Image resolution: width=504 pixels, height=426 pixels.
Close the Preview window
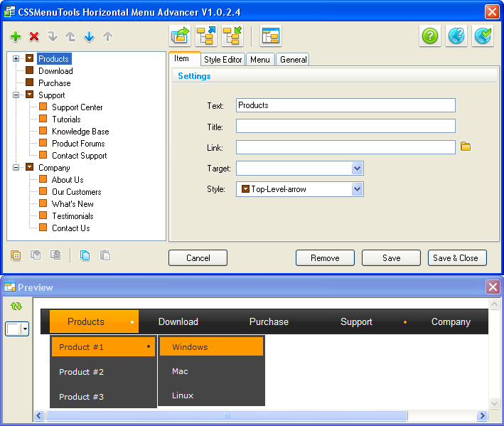click(493, 287)
